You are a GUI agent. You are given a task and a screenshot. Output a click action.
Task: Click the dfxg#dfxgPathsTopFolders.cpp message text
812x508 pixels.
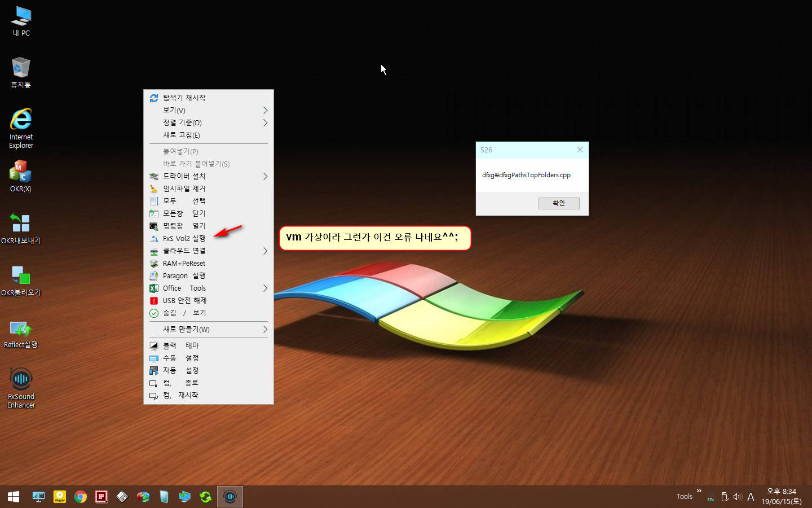(x=526, y=175)
